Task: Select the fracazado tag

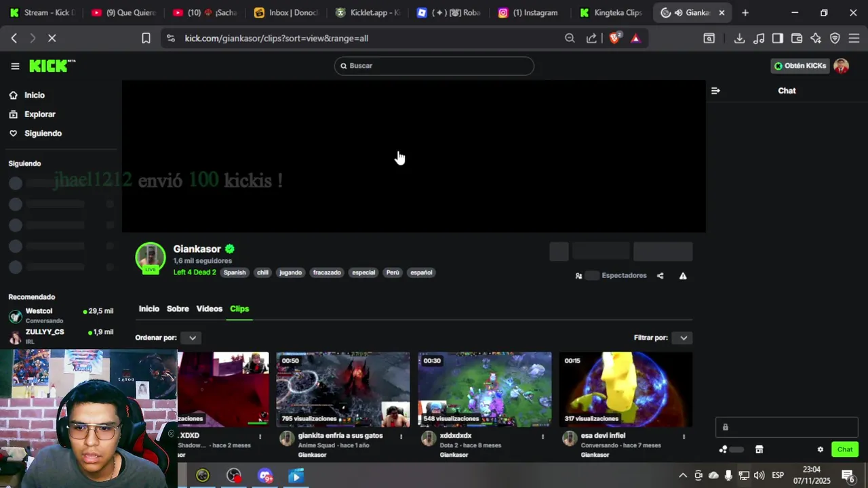Action: (x=327, y=272)
